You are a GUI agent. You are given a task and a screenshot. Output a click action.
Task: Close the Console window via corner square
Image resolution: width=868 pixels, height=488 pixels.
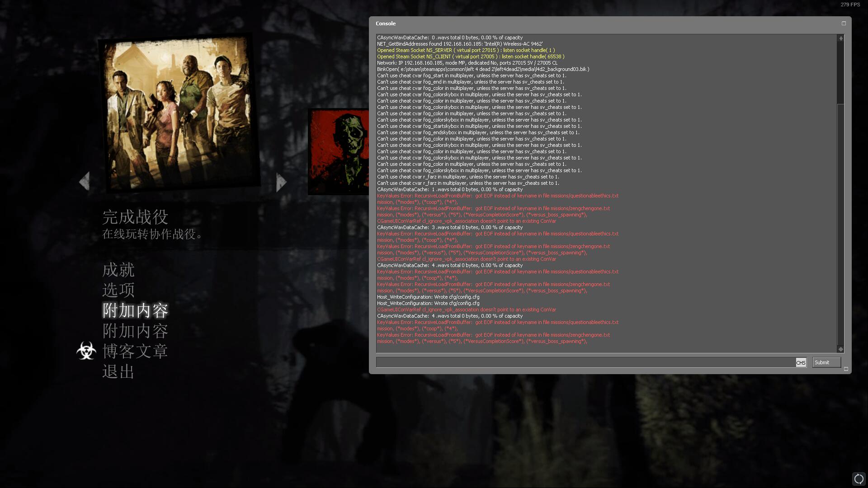point(844,23)
